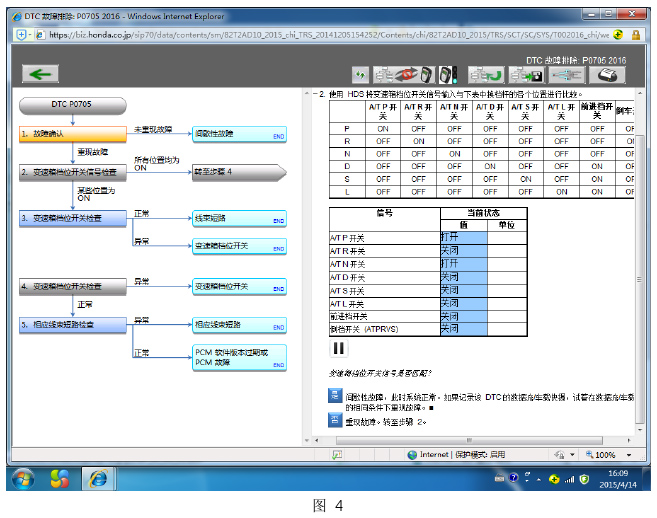Screen dimensions: 657x518
Task: Pause the live data with pause button
Action: 339,348
